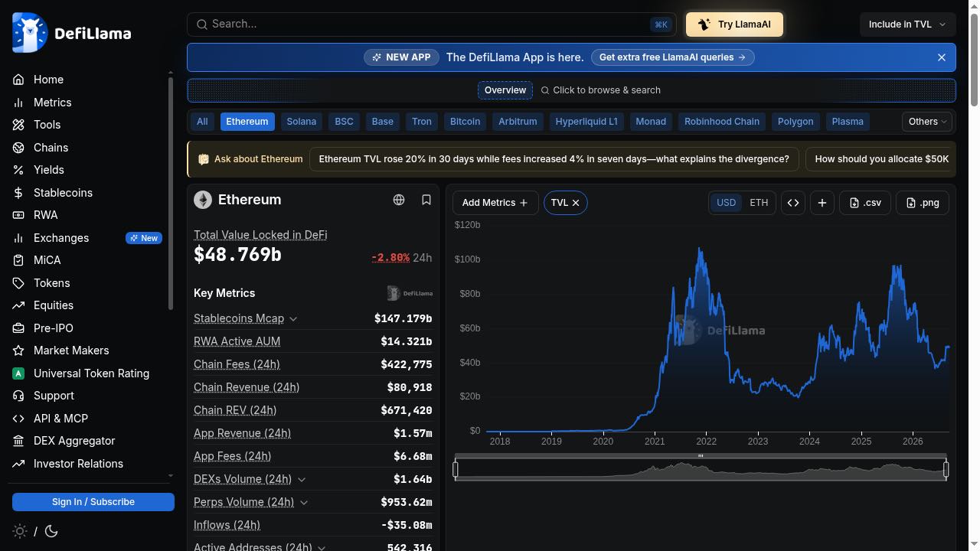Image resolution: width=980 pixels, height=551 pixels.
Task: Open Investor Relations in sidebar
Action: (x=78, y=464)
